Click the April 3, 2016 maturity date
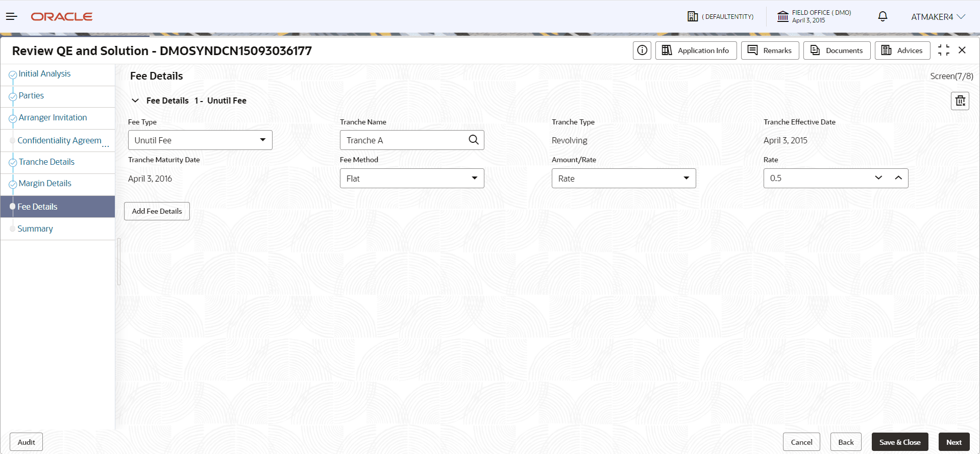This screenshot has width=980, height=454. tap(150, 179)
